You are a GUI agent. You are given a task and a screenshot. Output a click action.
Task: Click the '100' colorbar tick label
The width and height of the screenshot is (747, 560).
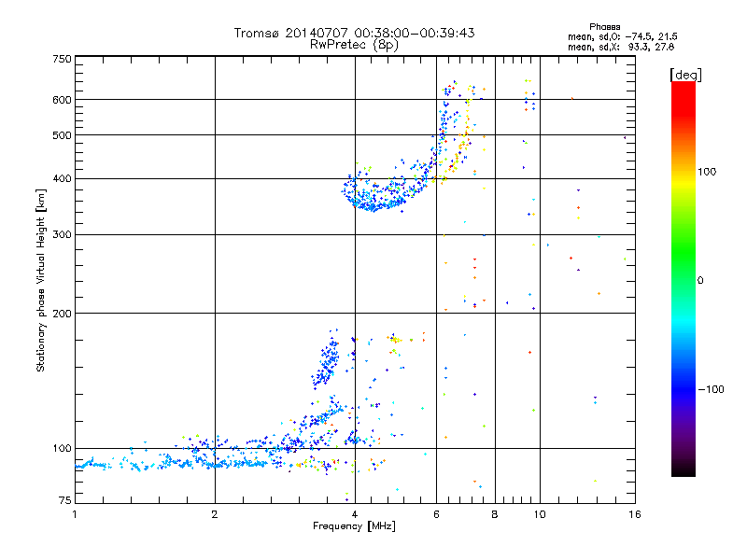click(707, 172)
